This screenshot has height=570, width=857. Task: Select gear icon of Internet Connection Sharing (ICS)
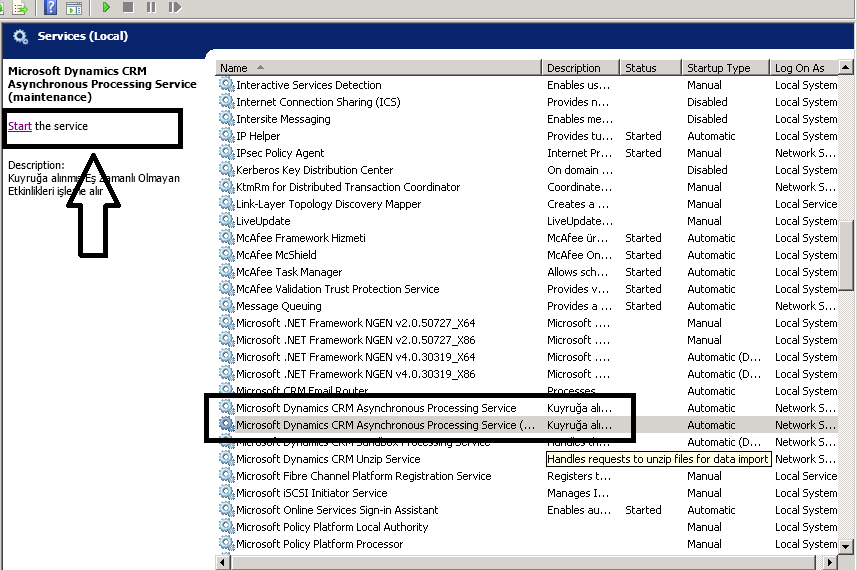pyautogui.click(x=226, y=101)
